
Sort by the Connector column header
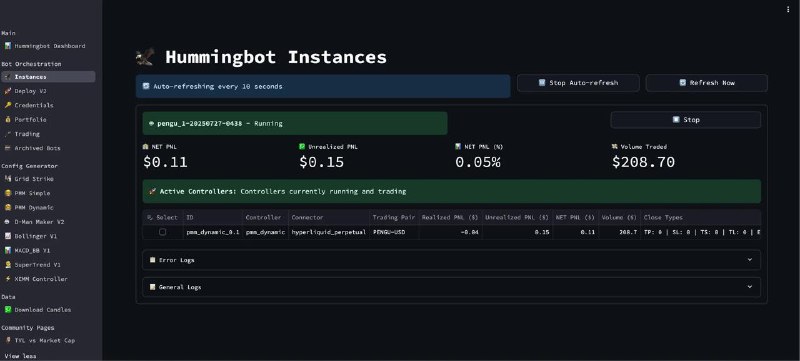point(329,218)
